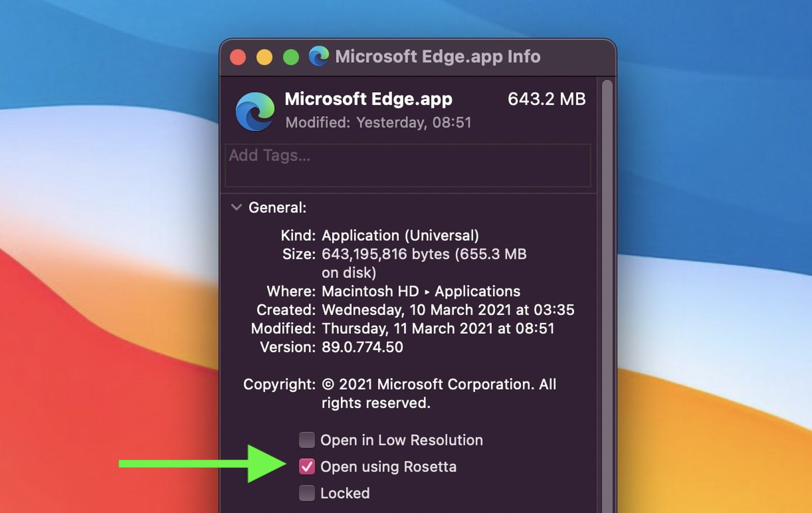Disable Open using Rosetta
The image size is (812, 513).
[x=307, y=466]
